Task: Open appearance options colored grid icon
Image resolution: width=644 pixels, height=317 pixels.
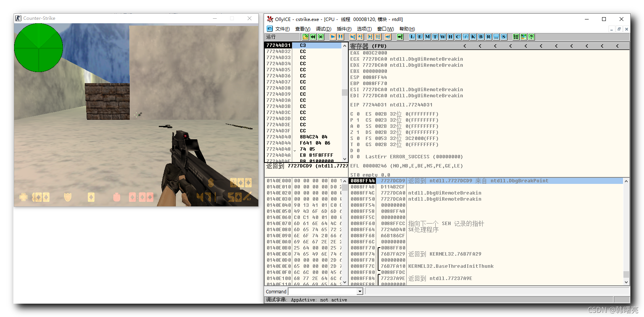Action: coord(523,37)
